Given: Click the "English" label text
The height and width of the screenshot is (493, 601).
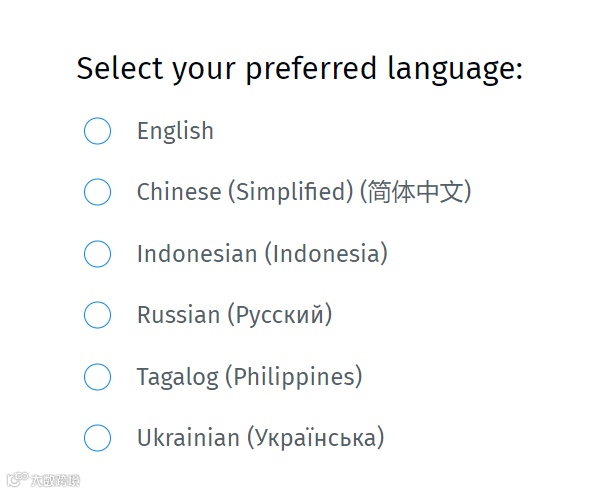Looking at the screenshot, I should (175, 132).
